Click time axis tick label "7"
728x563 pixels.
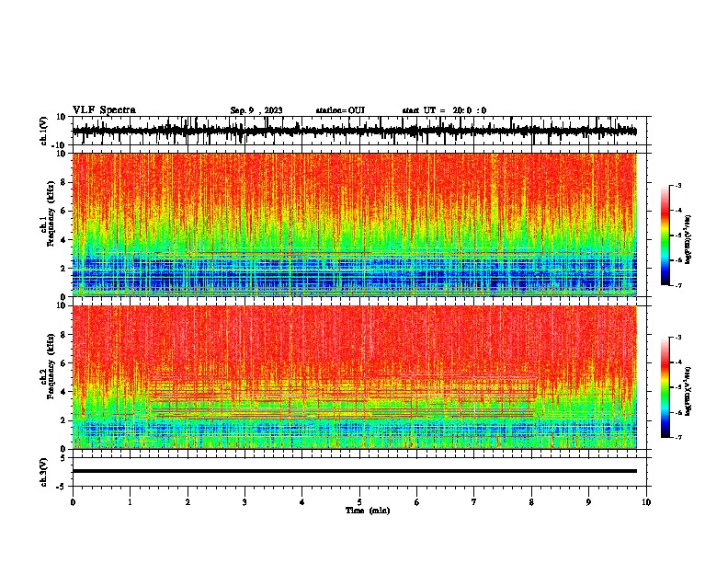coord(474,502)
